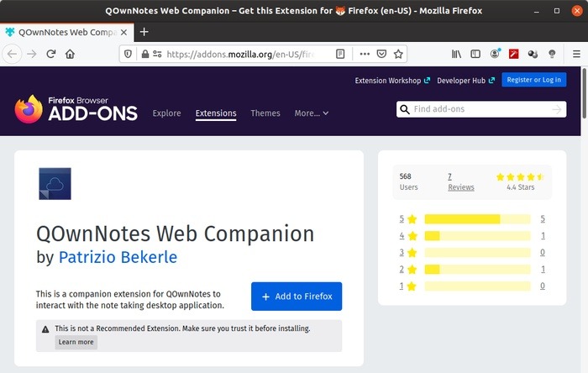The width and height of the screenshot is (588, 373).
Task: Click the 1-star review count 0
Action: (x=543, y=286)
